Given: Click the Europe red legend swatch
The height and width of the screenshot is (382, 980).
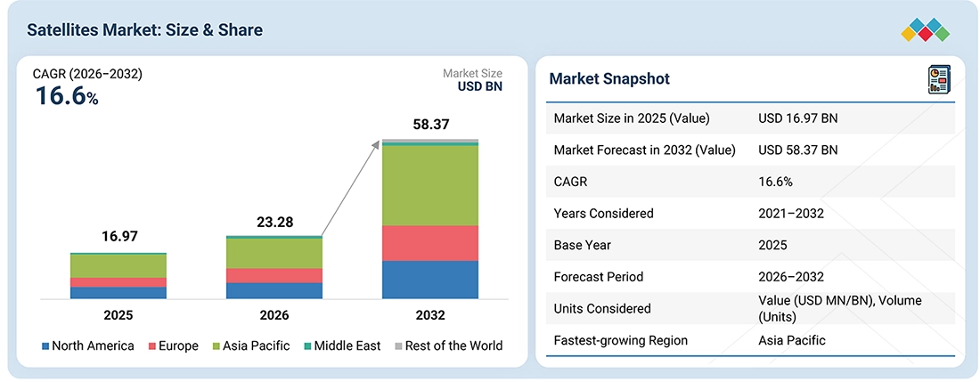Looking at the screenshot, I should coord(152,345).
